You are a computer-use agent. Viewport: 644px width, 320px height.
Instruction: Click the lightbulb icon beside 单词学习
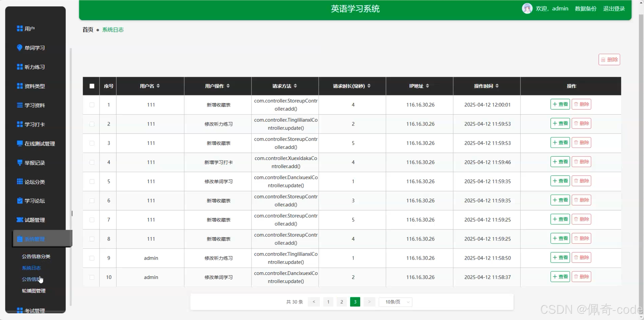tap(19, 47)
